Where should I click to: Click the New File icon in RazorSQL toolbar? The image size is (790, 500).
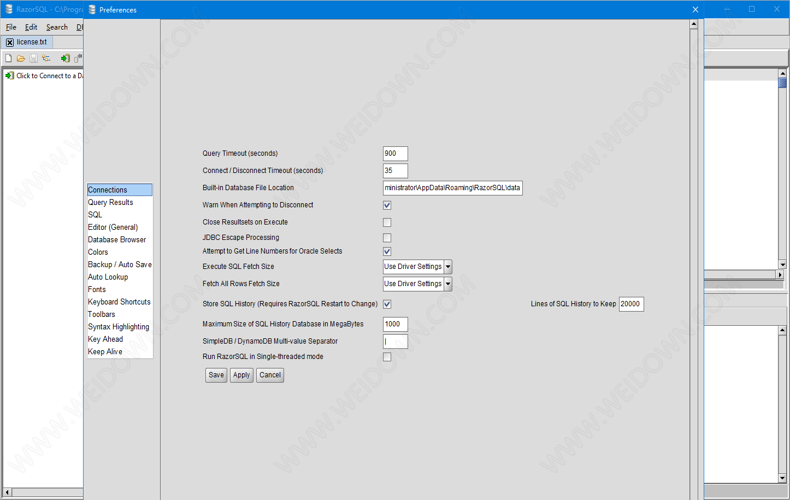[x=9, y=58]
